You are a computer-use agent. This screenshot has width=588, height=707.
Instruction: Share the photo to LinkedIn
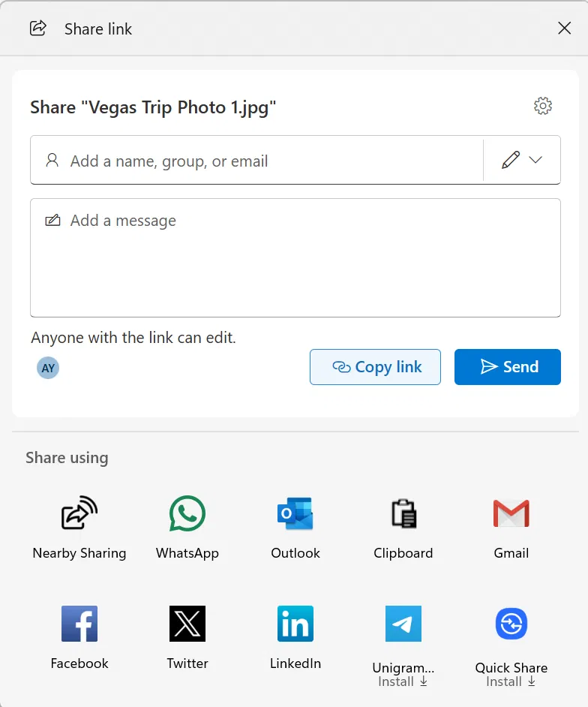pyautogui.click(x=295, y=635)
